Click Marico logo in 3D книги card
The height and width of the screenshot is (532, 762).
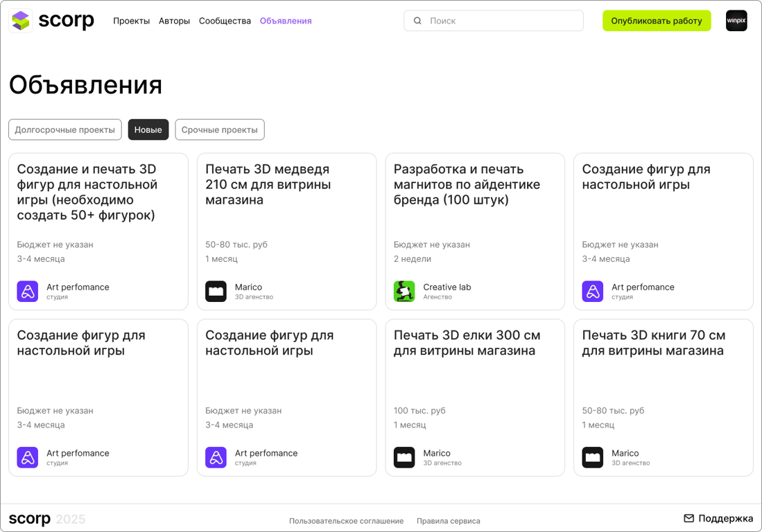[x=592, y=457]
